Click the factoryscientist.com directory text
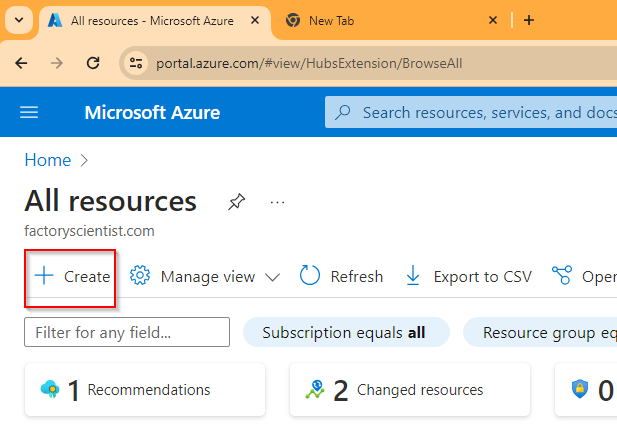The height and width of the screenshot is (431, 617). [89, 231]
